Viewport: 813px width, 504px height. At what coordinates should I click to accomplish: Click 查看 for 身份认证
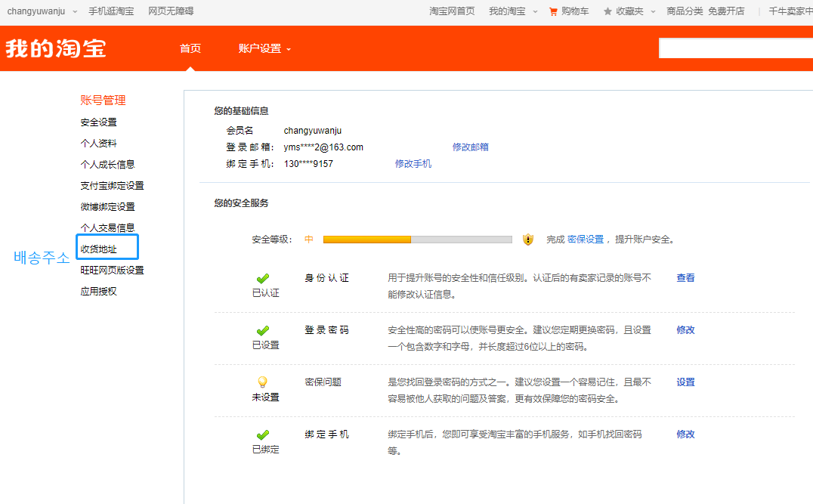pyautogui.click(x=685, y=278)
